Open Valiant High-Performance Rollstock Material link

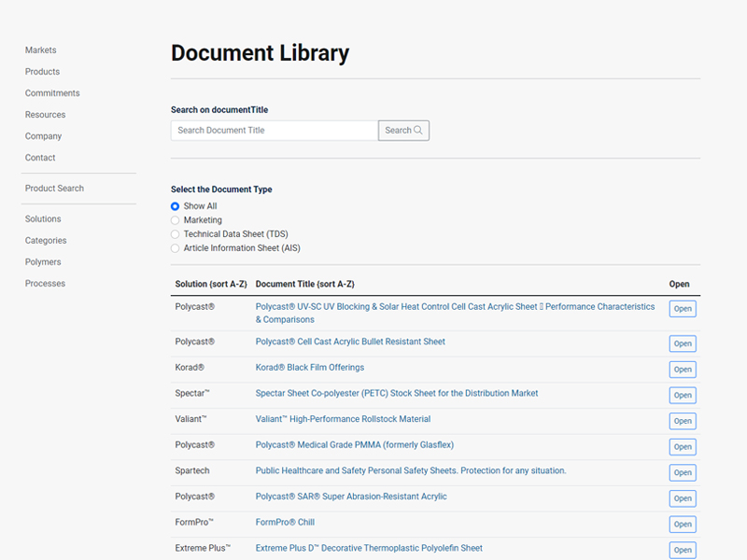pyautogui.click(x=343, y=418)
